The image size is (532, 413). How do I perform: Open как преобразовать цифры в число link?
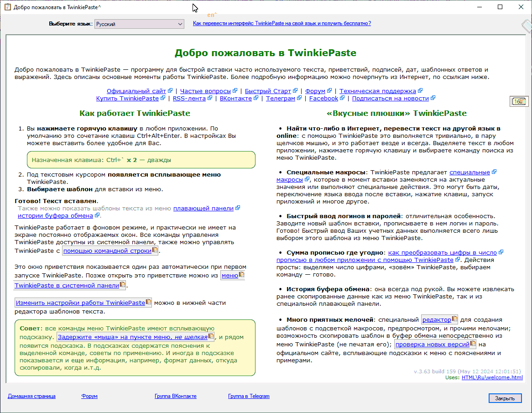(442, 252)
